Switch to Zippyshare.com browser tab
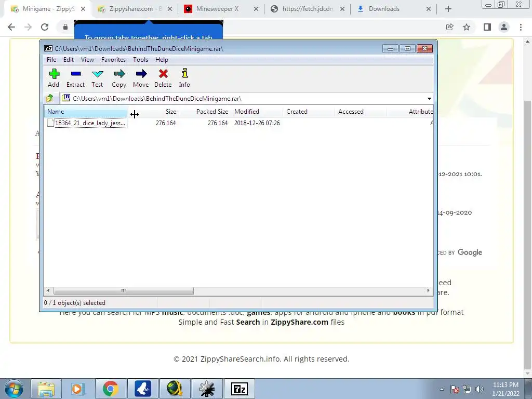Screen dimensions: 532x399 coord(135,9)
